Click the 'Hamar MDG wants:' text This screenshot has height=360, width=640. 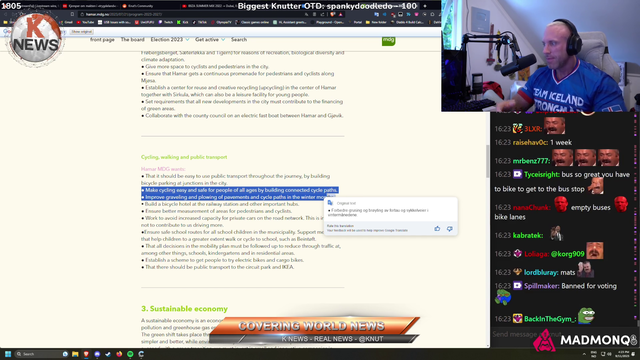coord(163,169)
